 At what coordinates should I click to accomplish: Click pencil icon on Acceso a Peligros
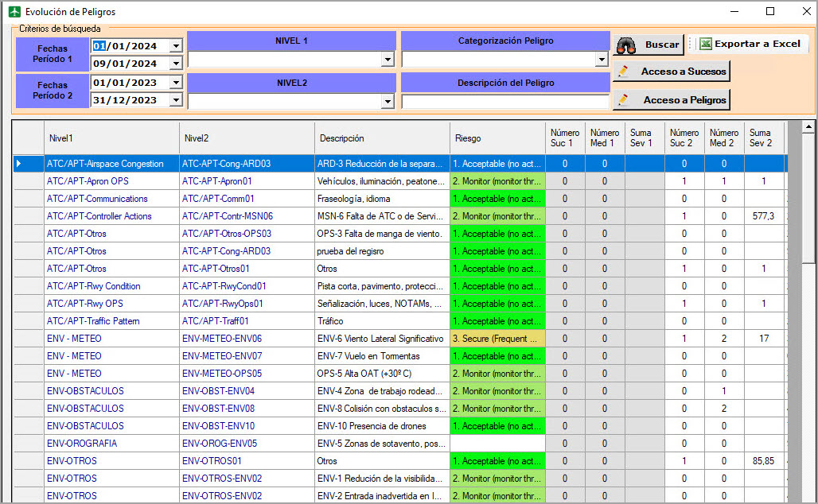tap(624, 100)
